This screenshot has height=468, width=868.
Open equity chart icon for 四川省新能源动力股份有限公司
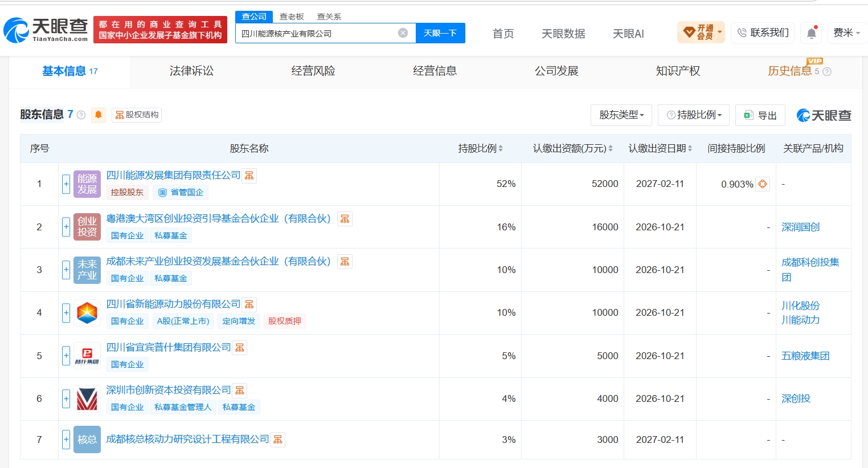[249, 304]
